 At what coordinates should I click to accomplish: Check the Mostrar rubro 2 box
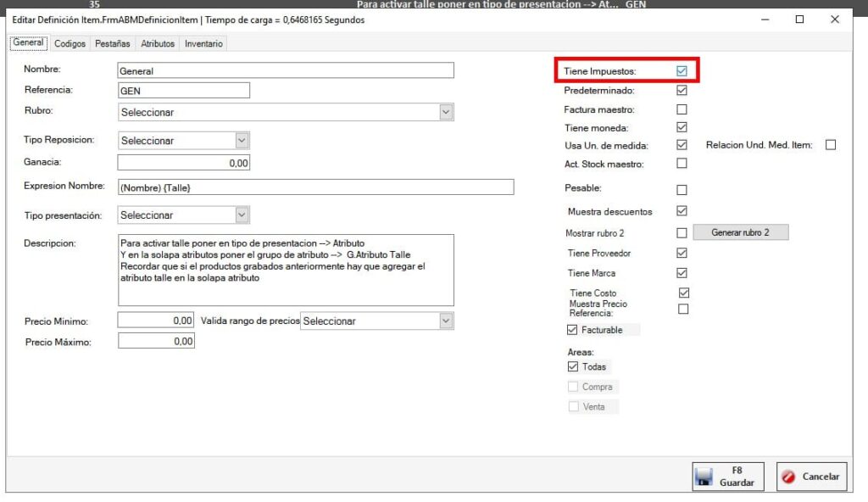click(x=682, y=232)
